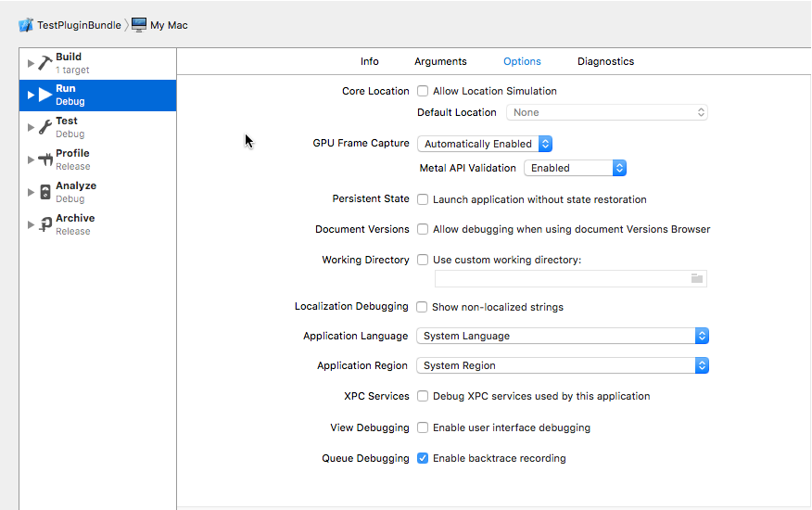Open the Application Language dropdown

[x=563, y=336]
